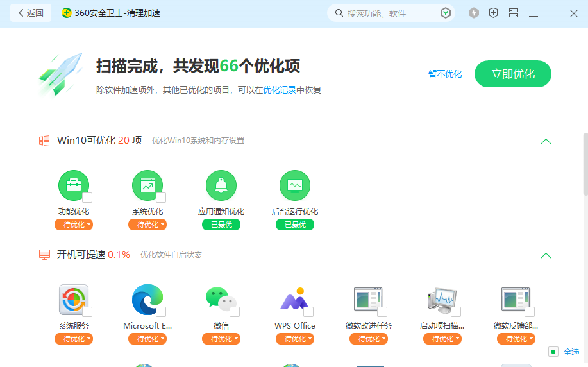Click the 开机可提速 0.1% heading

[94, 255]
